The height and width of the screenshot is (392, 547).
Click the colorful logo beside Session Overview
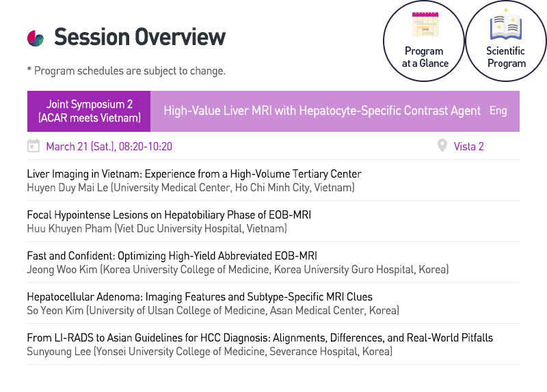(36, 38)
